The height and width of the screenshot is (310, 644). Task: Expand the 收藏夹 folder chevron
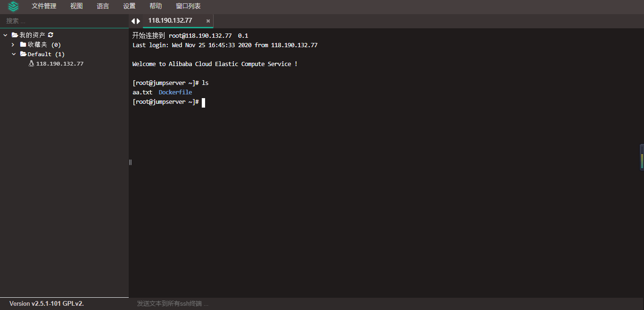[13, 44]
